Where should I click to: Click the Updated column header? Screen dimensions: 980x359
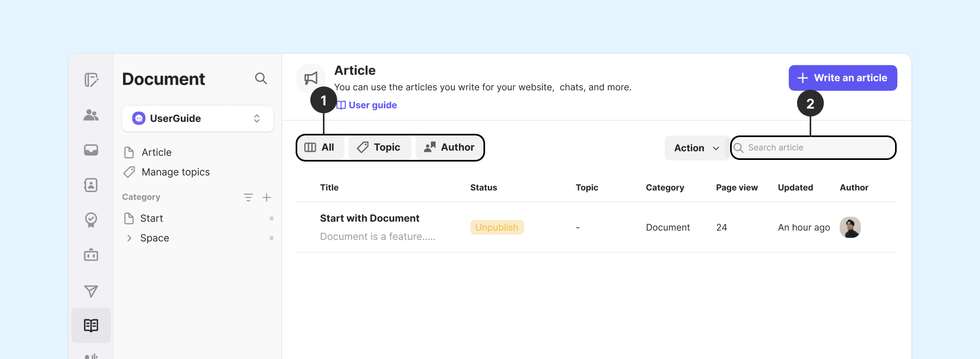[x=795, y=188]
